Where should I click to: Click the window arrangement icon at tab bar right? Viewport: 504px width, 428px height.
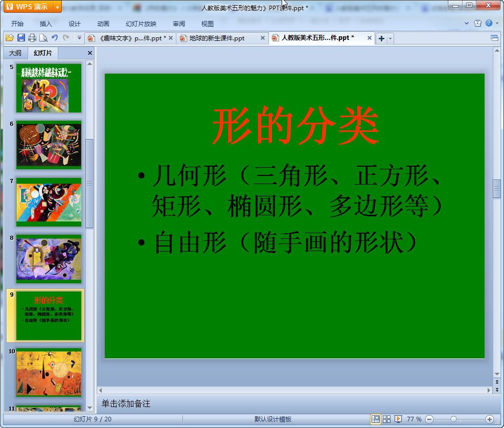[494, 38]
